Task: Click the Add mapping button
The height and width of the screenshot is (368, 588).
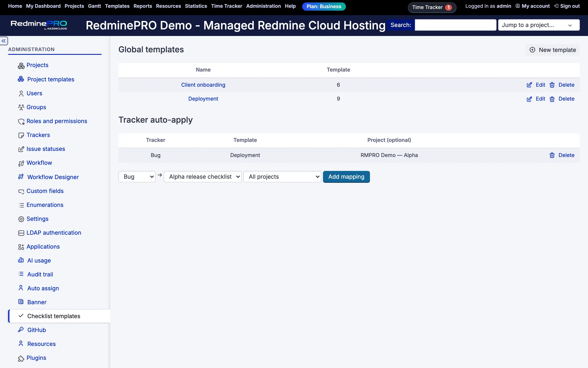Action: pos(346,177)
